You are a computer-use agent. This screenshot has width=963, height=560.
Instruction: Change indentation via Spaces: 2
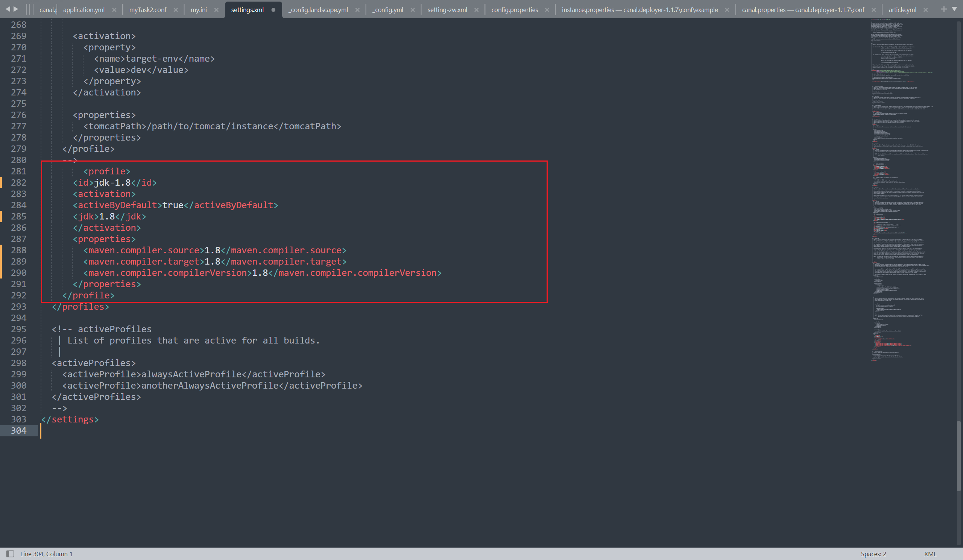(873, 554)
